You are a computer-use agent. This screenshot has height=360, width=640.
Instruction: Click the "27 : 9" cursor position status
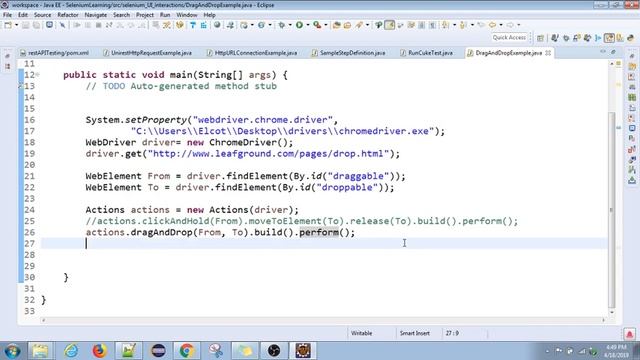(452, 333)
